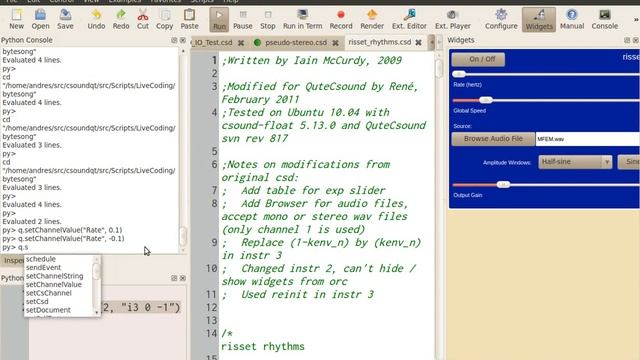The width and height of the screenshot is (640, 360).
Task: Start Csound with the Run button
Action: click(219, 19)
